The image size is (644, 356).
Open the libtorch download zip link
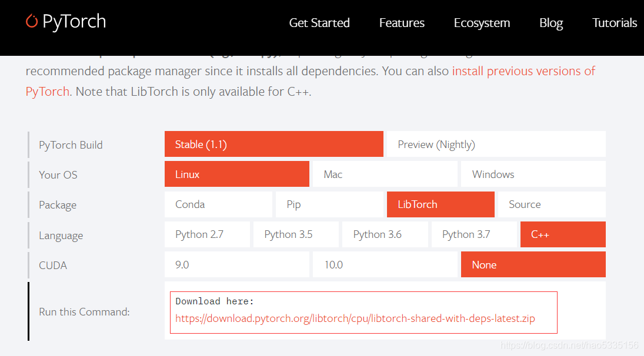[x=355, y=318]
